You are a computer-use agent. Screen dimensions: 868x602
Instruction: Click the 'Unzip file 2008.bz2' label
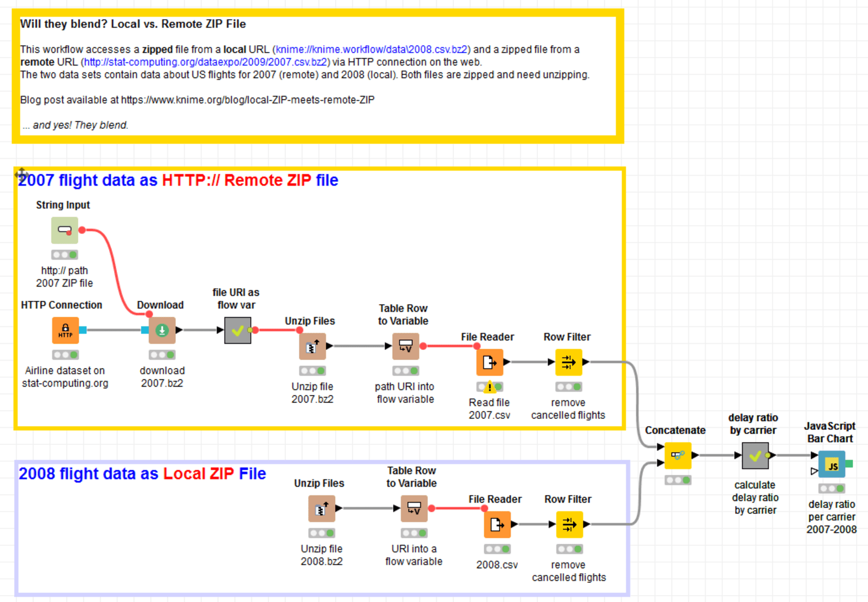pos(322,555)
